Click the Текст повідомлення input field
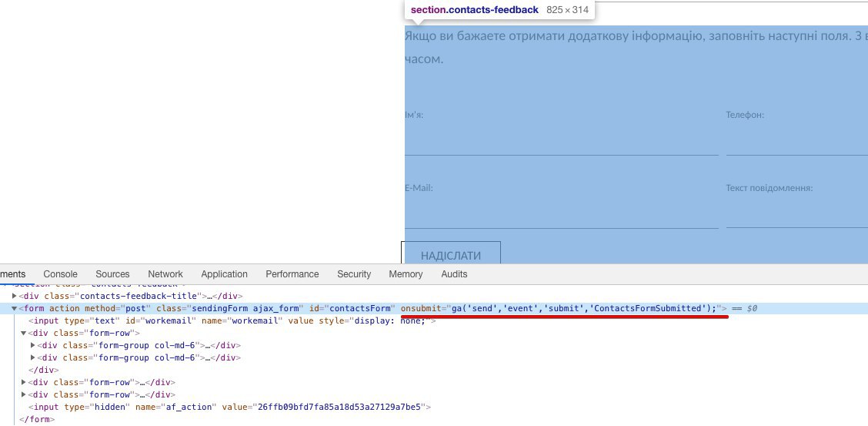The width and height of the screenshot is (868, 426). click(797, 214)
